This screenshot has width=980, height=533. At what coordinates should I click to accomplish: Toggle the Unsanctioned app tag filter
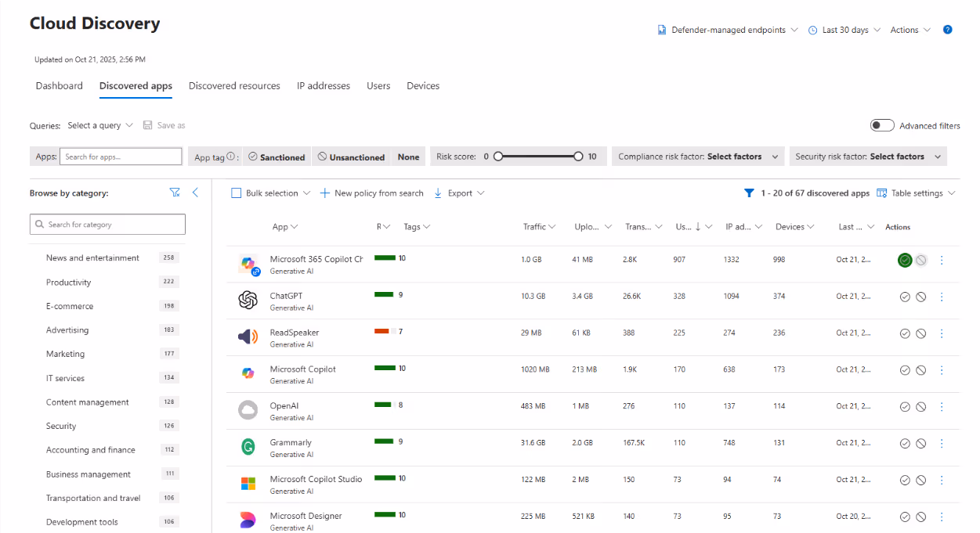tap(351, 157)
